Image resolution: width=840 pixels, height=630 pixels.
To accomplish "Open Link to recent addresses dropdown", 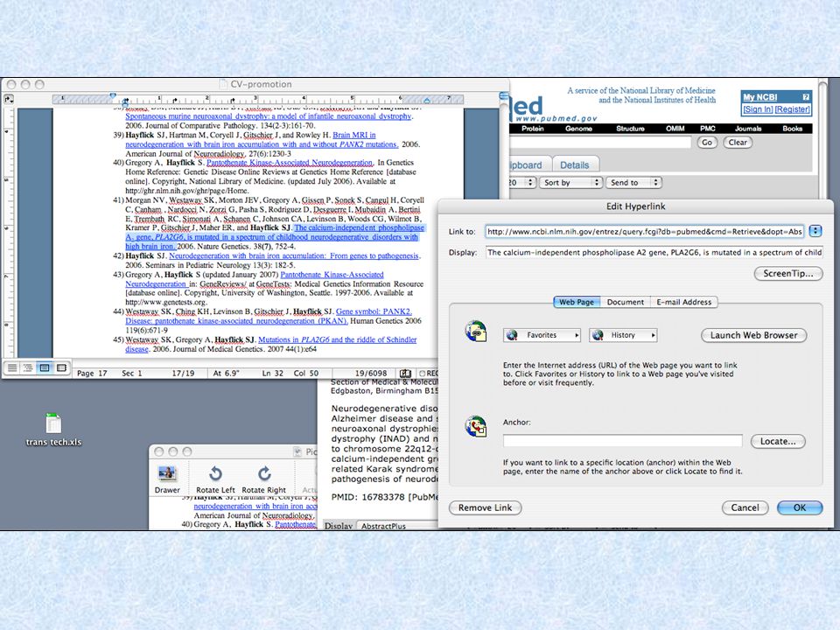I will (x=815, y=231).
